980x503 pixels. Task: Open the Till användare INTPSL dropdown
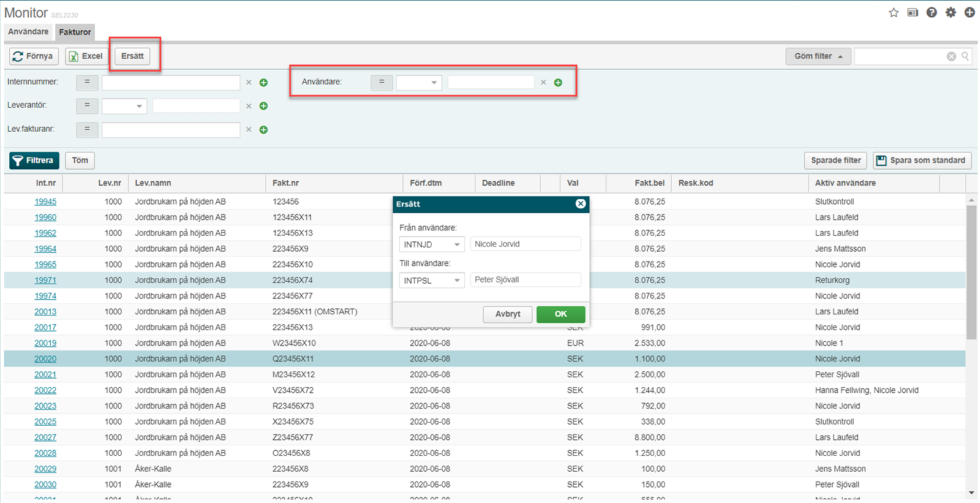[x=432, y=281]
